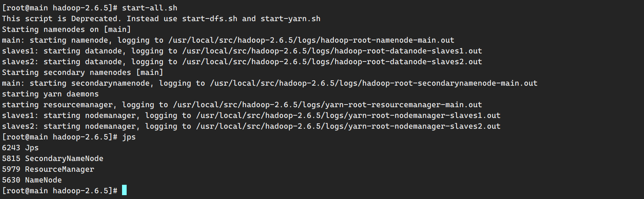Click the yarn-root-resourcemanager-main.out log path
Viewport: 644px width, 199px height.
(327, 104)
